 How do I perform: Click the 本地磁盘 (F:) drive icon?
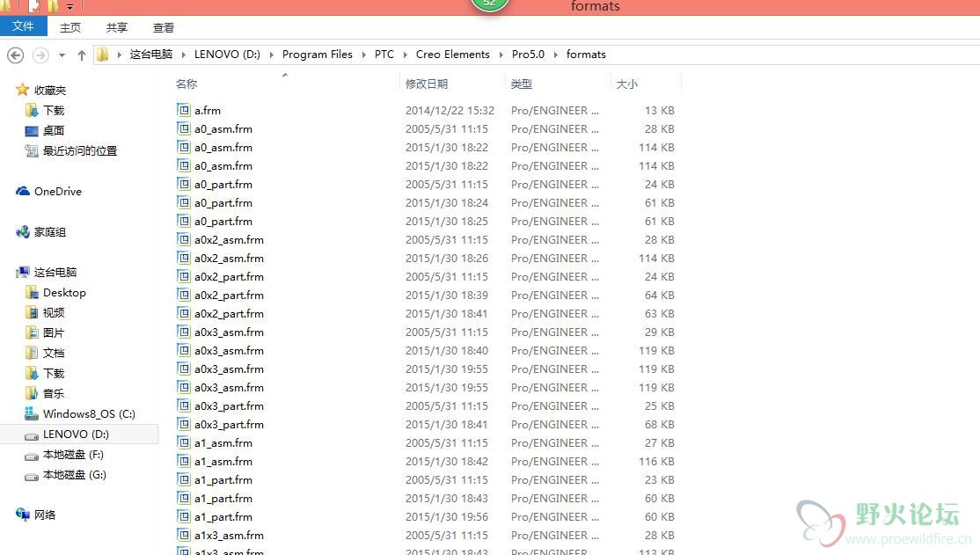(x=32, y=456)
